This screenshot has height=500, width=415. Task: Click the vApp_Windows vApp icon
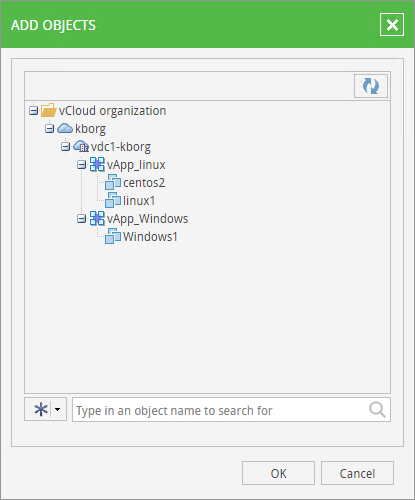[x=97, y=218]
